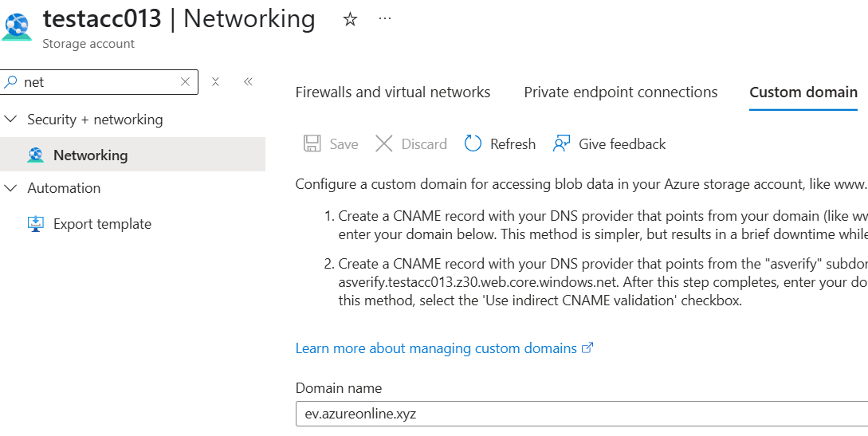
Task: Open the Private endpoint connections tab
Action: coord(621,92)
